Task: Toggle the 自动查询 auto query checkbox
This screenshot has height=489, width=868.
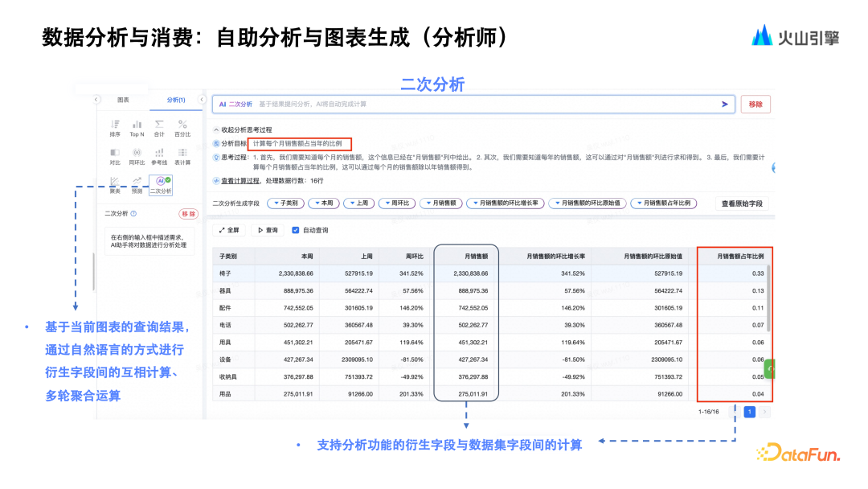Action: 296,230
